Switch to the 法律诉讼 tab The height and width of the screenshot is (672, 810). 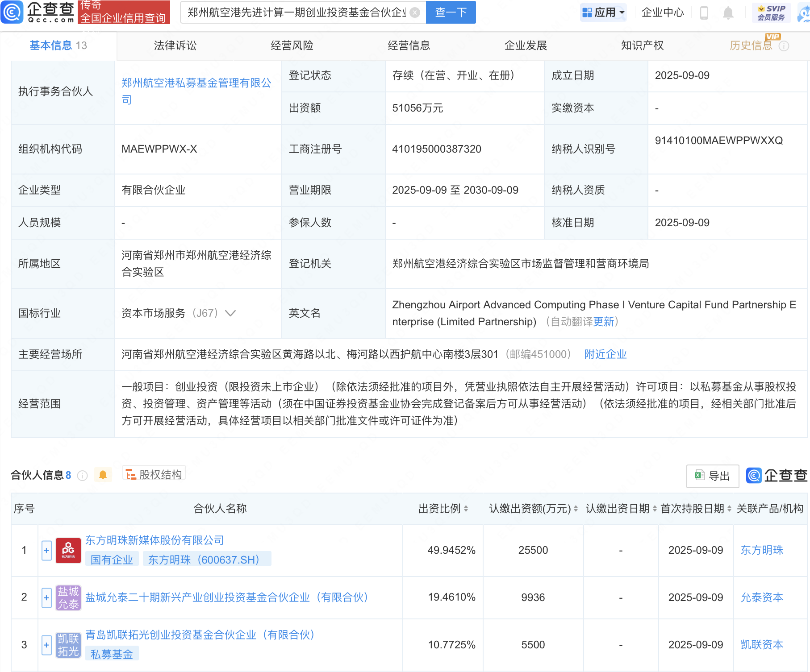(175, 46)
